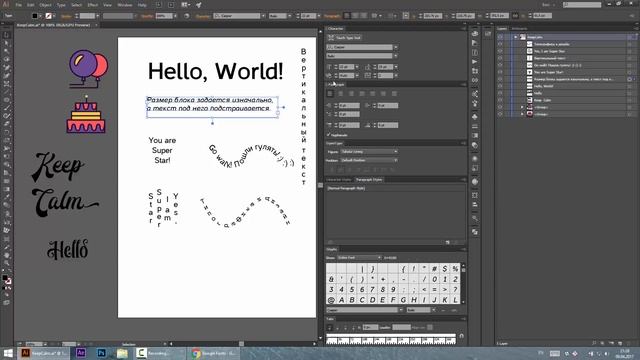The height and width of the screenshot is (360, 640).
Task: Create new layer in Layers panel
Action: click(x=620, y=344)
